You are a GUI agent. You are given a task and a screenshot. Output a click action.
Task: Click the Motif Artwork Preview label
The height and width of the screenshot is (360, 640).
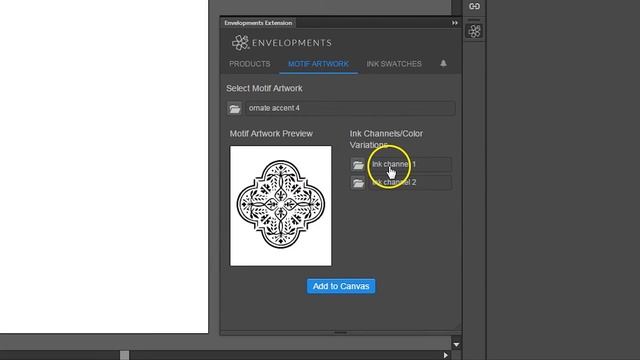[271, 134]
